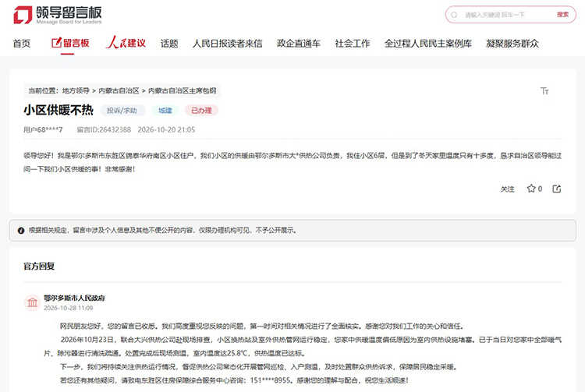585x392 pixels.
Task: Click the 投诉/求助 tag
Action: tap(122, 111)
